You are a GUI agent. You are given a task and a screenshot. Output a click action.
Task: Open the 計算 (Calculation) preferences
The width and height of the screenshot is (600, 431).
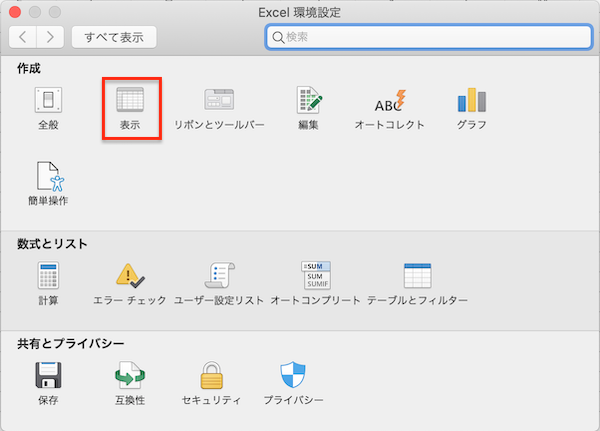coord(48,283)
